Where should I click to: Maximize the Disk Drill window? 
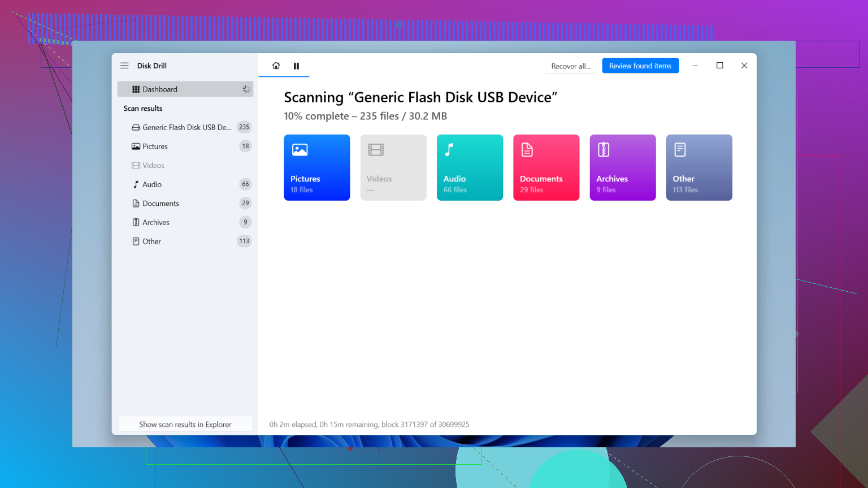(x=719, y=66)
